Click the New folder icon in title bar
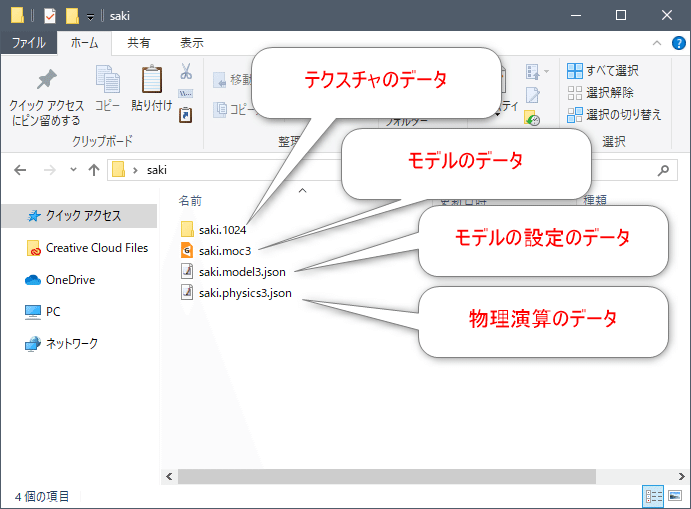 [x=72, y=16]
